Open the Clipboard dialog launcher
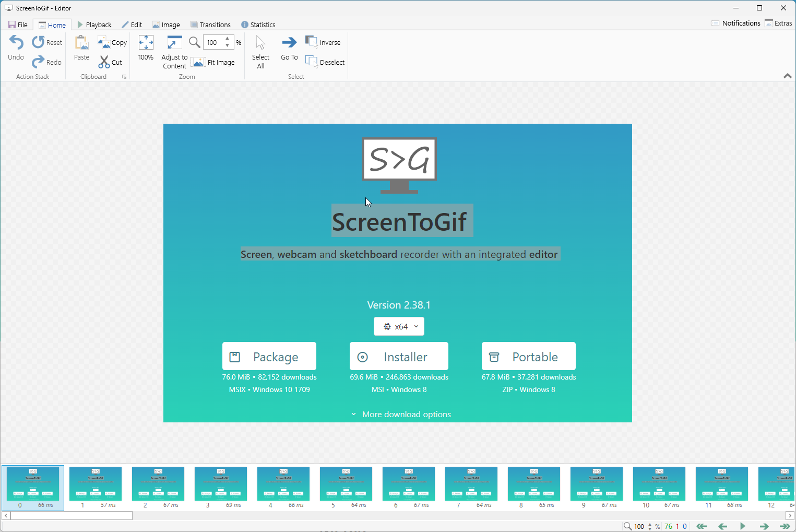The image size is (796, 532). [x=124, y=77]
